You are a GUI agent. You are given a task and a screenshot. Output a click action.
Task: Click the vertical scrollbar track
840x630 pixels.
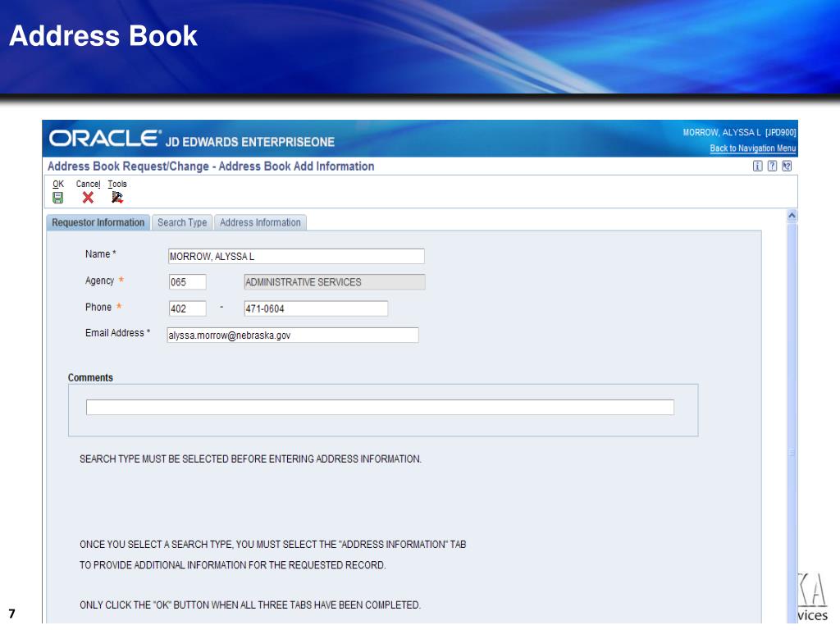(792, 410)
